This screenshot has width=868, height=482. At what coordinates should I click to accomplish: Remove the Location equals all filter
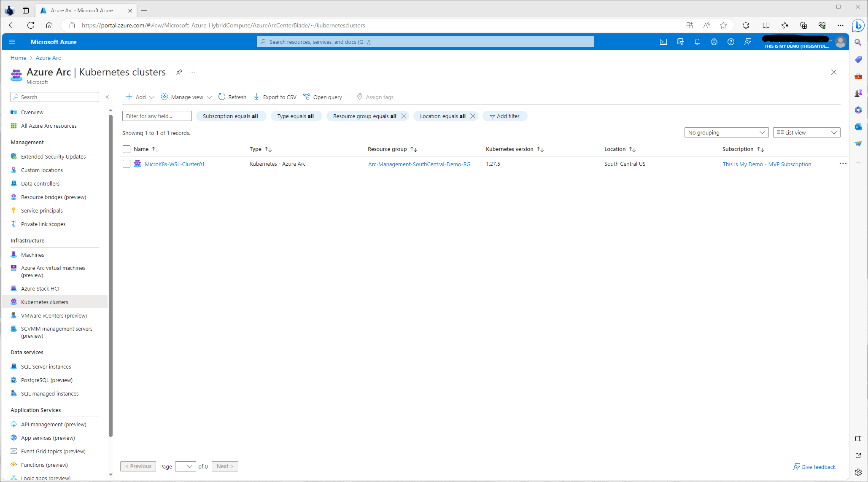click(473, 116)
